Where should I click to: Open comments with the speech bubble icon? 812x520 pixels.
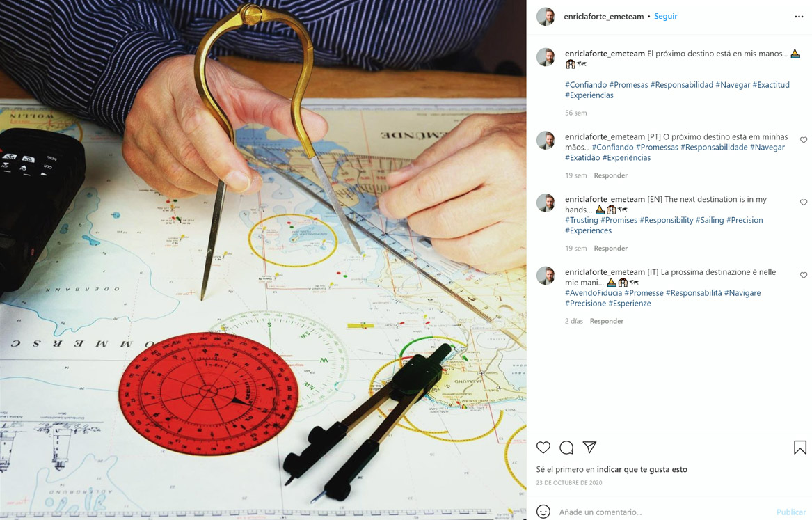pyautogui.click(x=566, y=448)
